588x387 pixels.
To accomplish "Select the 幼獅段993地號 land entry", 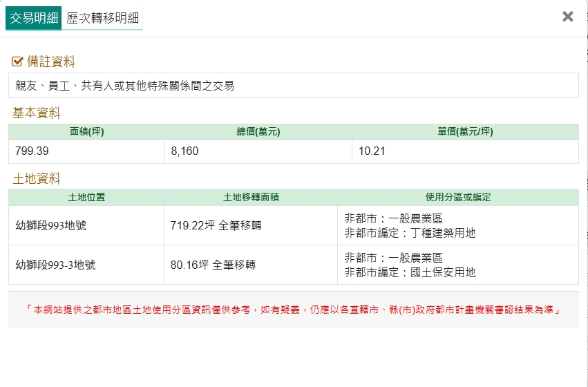I will (51, 225).
